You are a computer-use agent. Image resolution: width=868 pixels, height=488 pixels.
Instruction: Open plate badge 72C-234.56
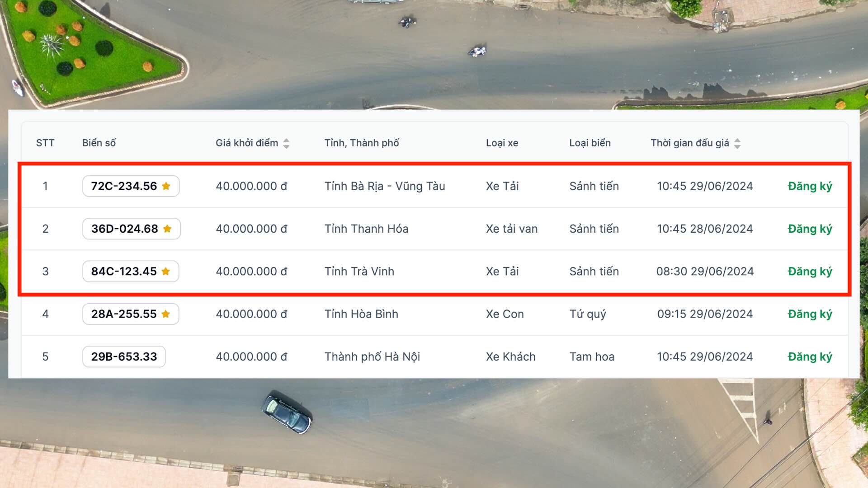[x=124, y=186]
